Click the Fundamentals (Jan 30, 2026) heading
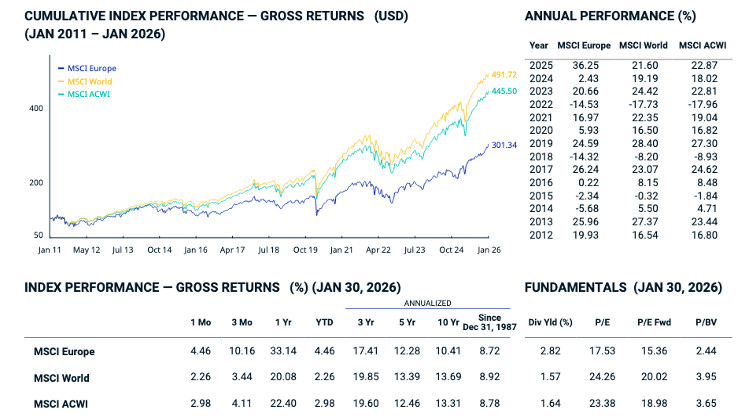 point(623,287)
